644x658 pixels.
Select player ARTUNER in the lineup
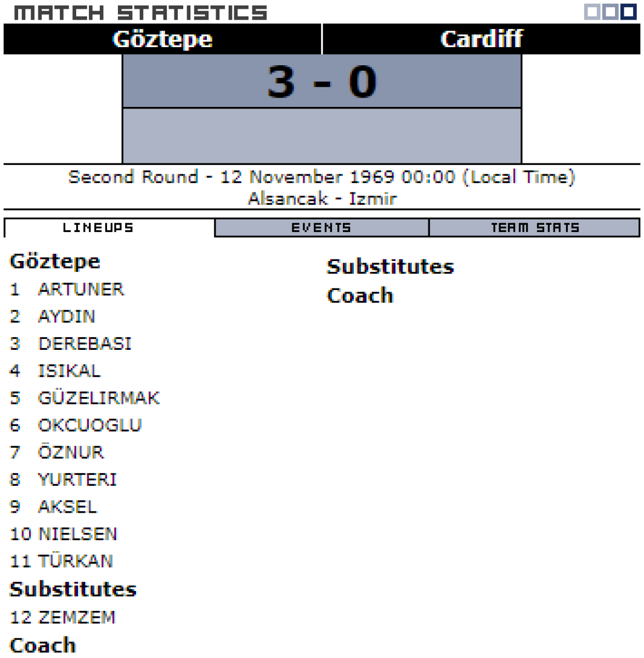[81, 289]
